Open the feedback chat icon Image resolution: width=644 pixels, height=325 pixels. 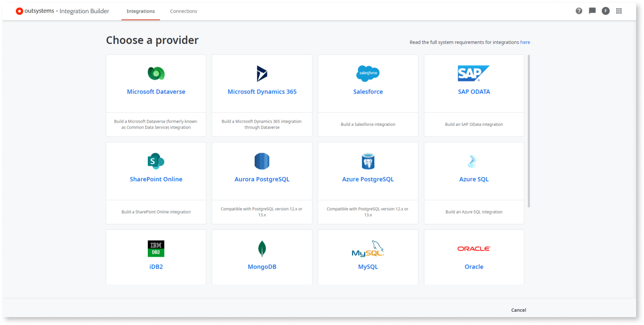tap(592, 11)
